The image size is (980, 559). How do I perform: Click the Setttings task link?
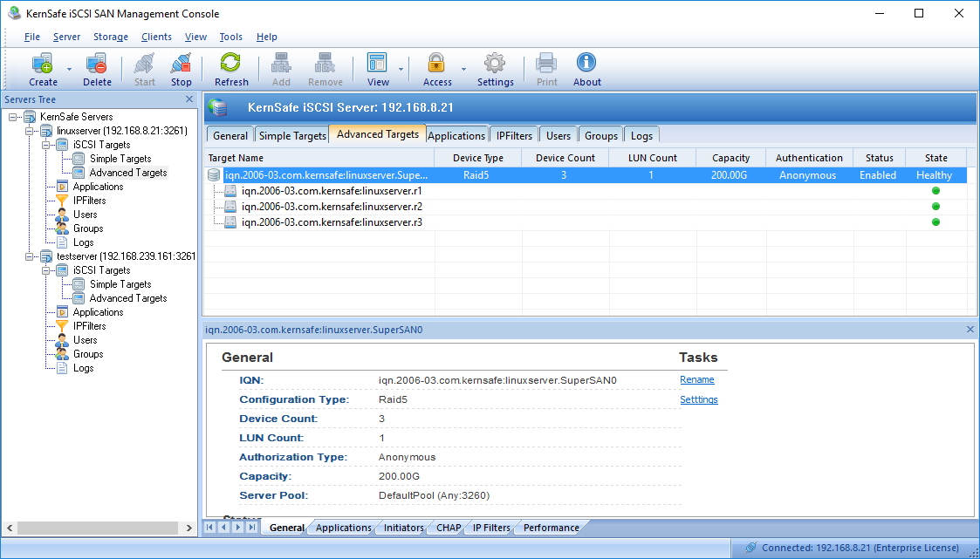coord(699,399)
